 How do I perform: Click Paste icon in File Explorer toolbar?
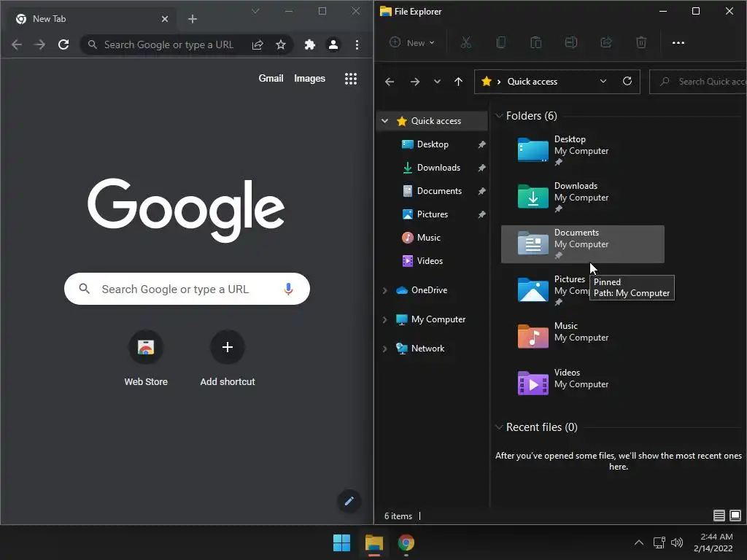pos(536,43)
